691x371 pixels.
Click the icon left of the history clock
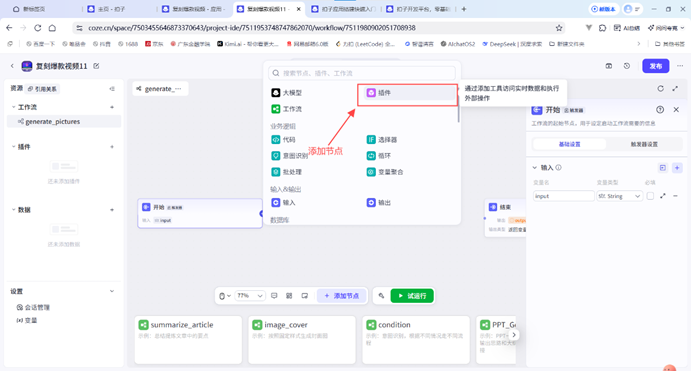point(609,66)
